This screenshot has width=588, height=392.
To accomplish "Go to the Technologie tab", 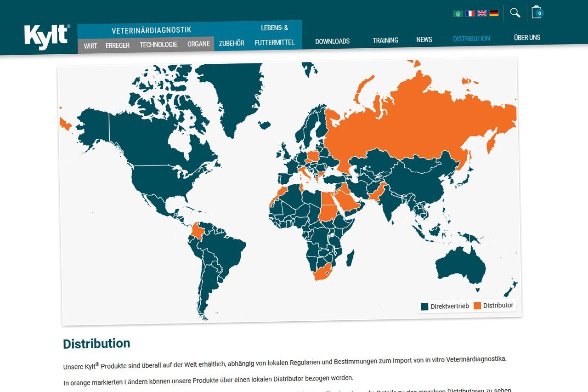I will [158, 45].
